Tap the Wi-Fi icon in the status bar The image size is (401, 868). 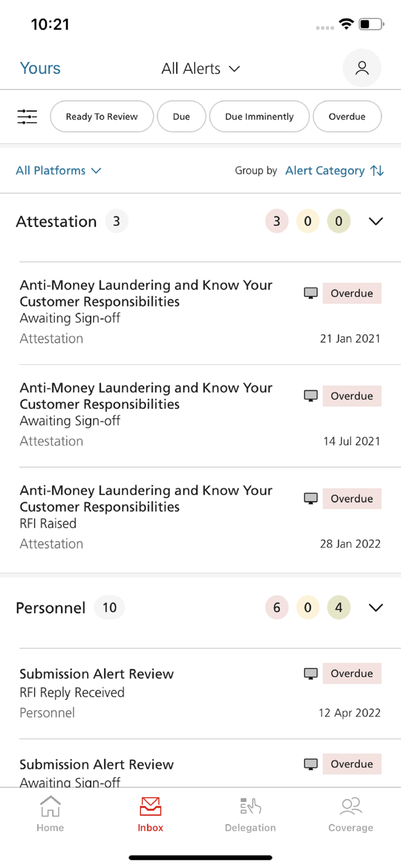[345, 24]
